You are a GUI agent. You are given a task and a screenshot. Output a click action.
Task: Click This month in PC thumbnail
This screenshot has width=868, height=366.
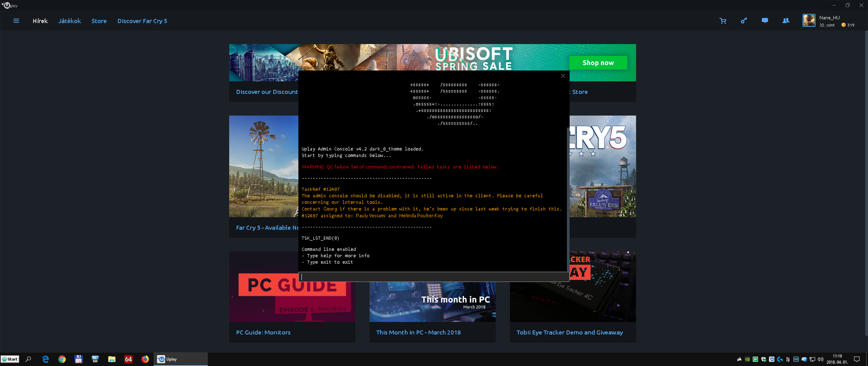pyautogui.click(x=432, y=302)
